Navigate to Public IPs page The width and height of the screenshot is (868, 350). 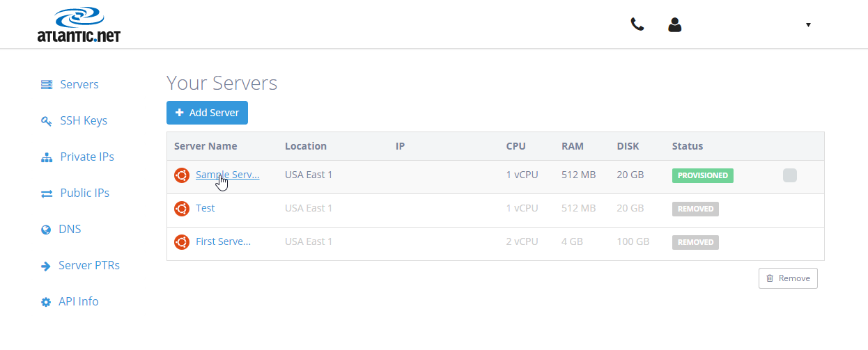84,193
